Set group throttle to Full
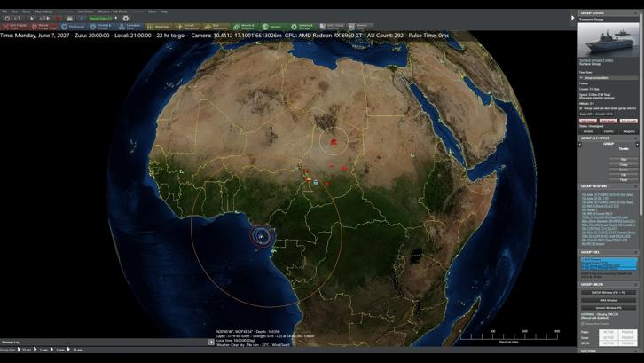The height and width of the screenshot is (363, 644). 624,175
